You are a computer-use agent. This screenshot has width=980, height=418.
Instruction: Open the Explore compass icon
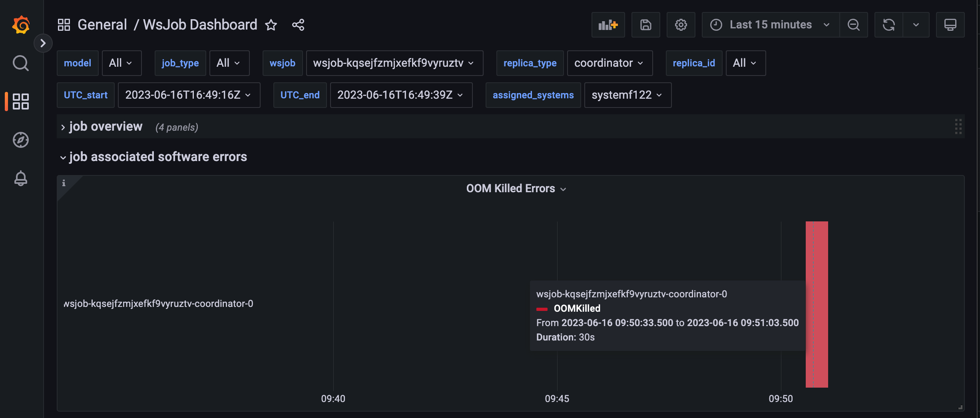(21, 140)
